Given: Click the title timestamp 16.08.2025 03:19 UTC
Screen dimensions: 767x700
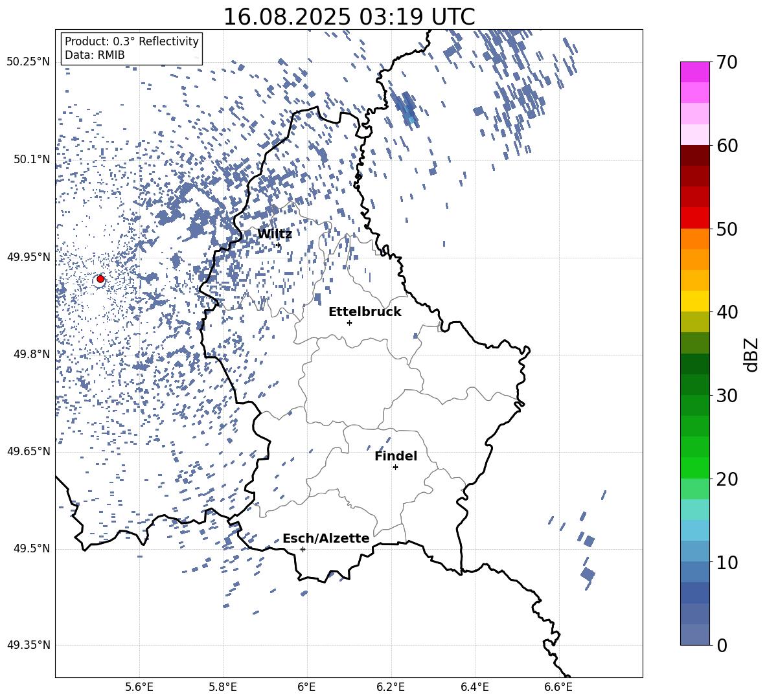Looking at the screenshot, I should [x=349, y=17].
